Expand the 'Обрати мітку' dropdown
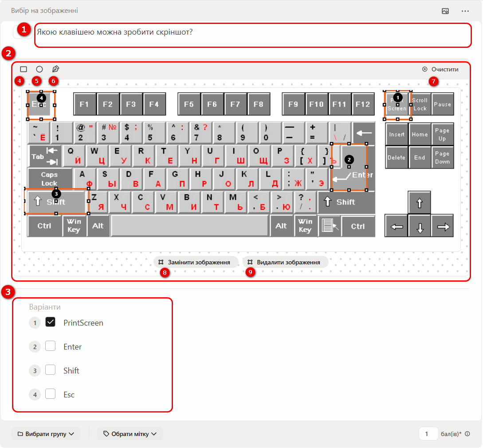Viewport: 483px width, 448px height. tap(130, 434)
